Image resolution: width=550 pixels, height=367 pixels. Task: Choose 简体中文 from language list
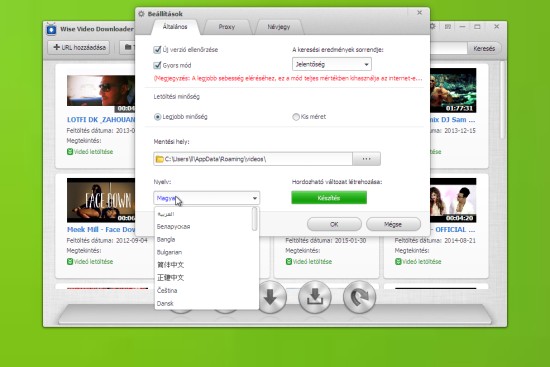pos(206,265)
